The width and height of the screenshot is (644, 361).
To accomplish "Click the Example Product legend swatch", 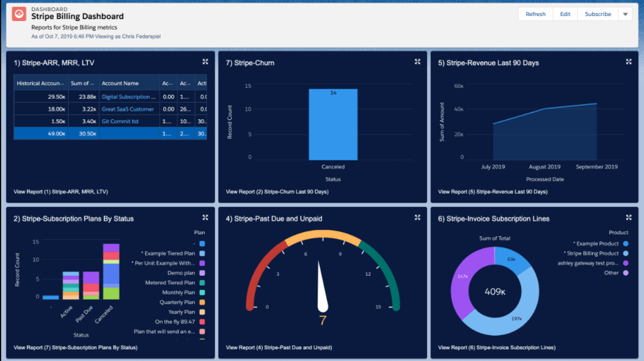I will pos(625,244).
